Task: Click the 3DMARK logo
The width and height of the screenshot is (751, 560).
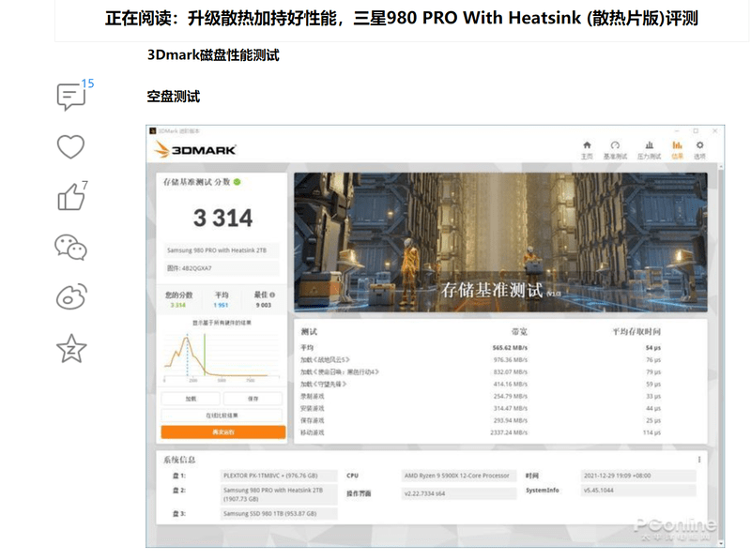Action: click(195, 150)
